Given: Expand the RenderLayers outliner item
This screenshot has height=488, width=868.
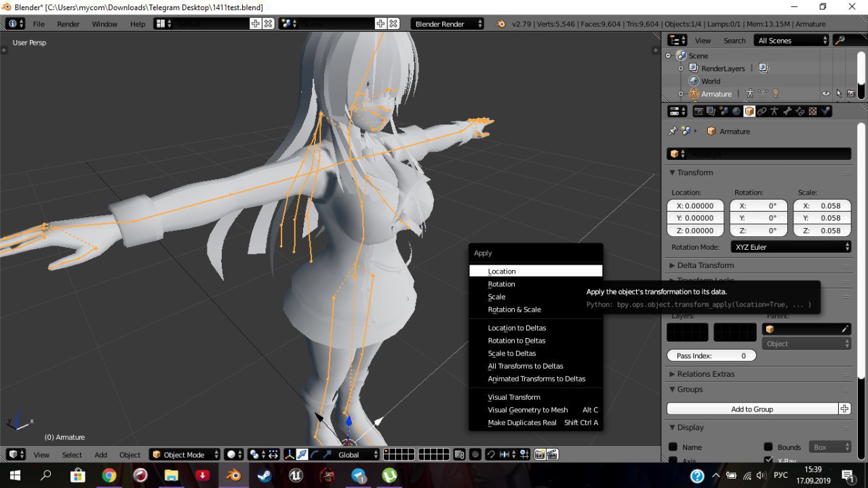Looking at the screenshot, I should point(681,69).
